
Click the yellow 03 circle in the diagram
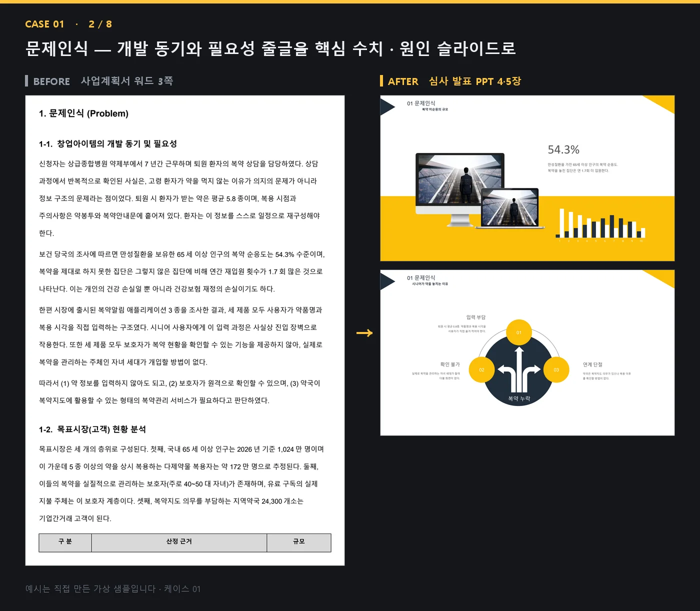point(556,369)
